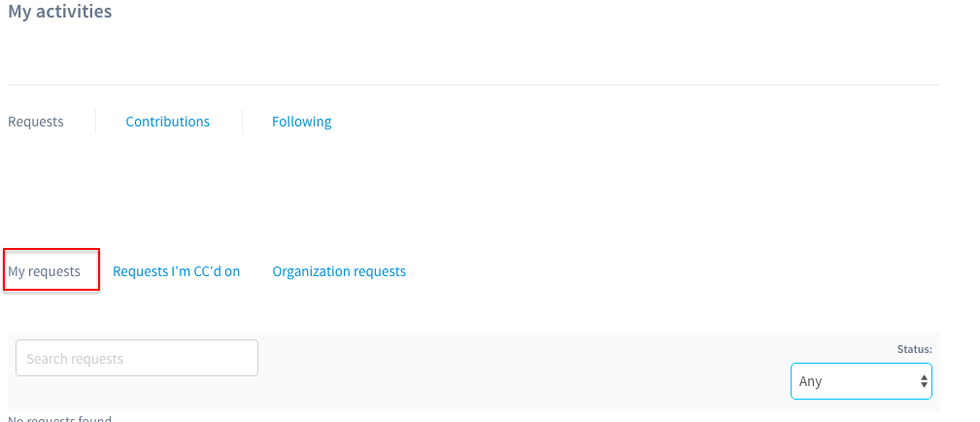
Task: Open the Any status filter combo box
Action: [x=862, y=381]
